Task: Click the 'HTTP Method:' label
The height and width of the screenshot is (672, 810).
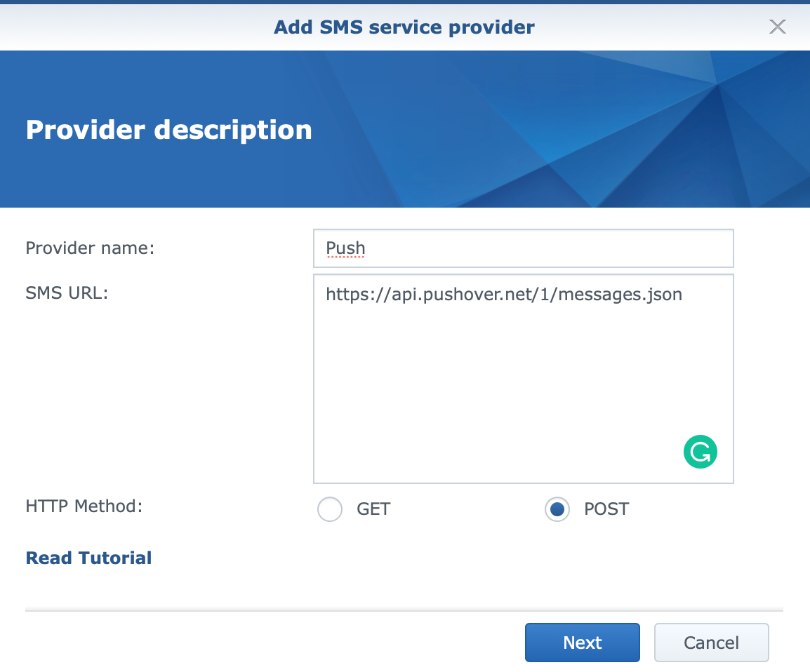Action: tap(84, 506)
